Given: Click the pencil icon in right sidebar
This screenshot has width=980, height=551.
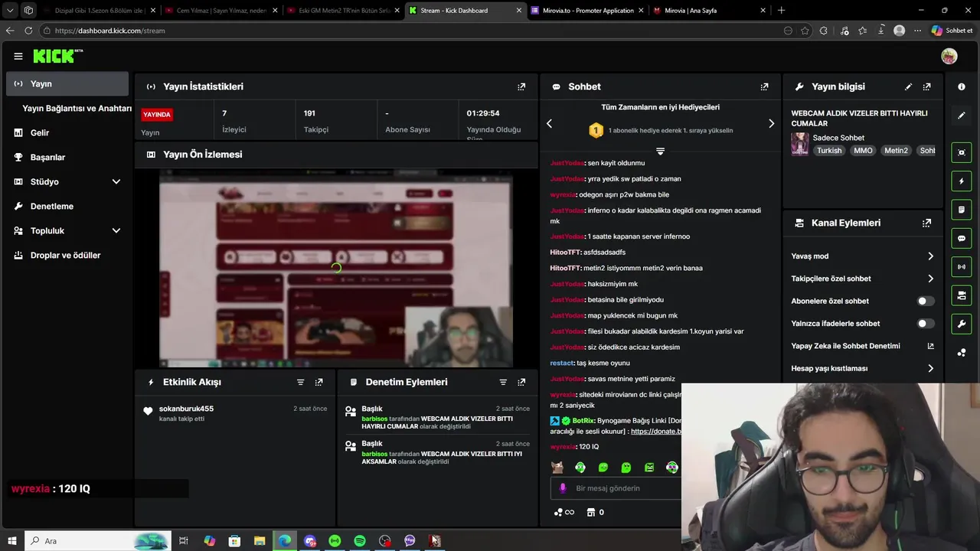Looking at the screenshot, I should pyautogui.click(x=962, y=116).
